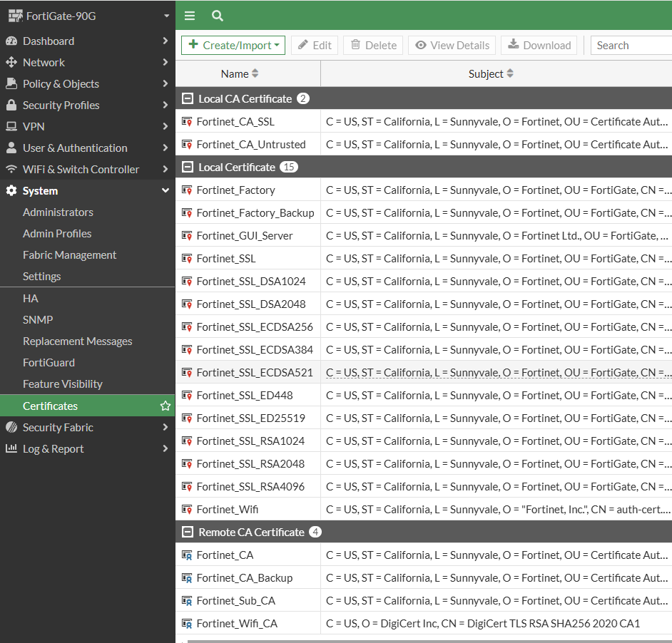
Task: Click remote CA icon beside Fortinet_Wifi_CA
Action: point(187,623)
